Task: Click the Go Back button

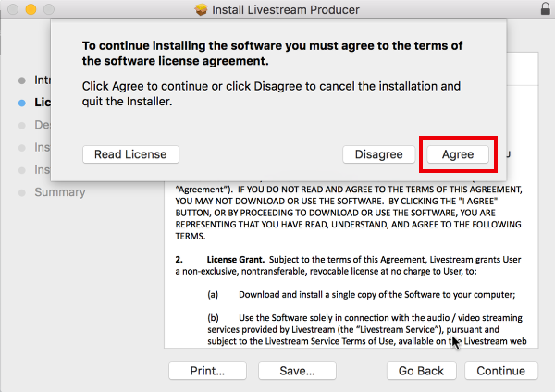Action: coord(421,371)
